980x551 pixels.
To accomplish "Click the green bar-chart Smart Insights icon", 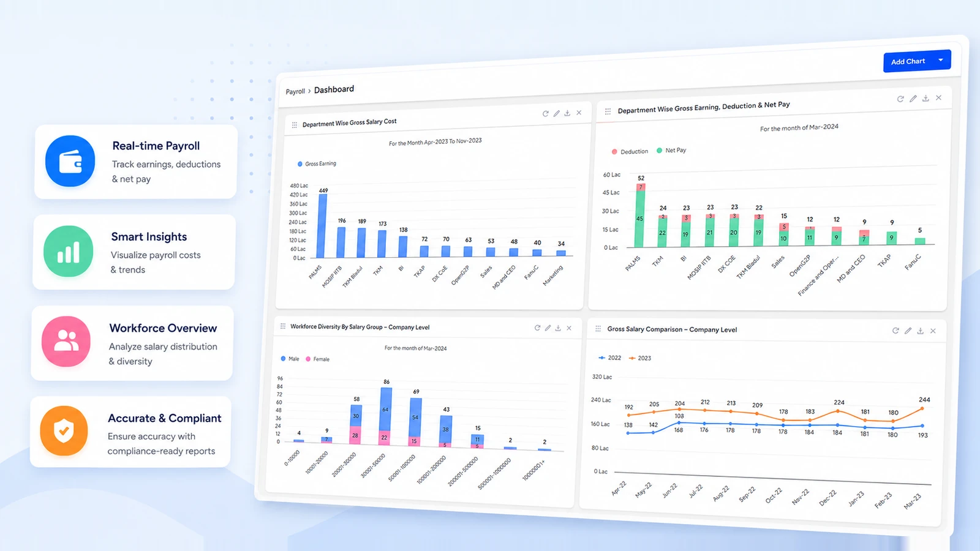I will pyautogui.click(x=69, y=252).
